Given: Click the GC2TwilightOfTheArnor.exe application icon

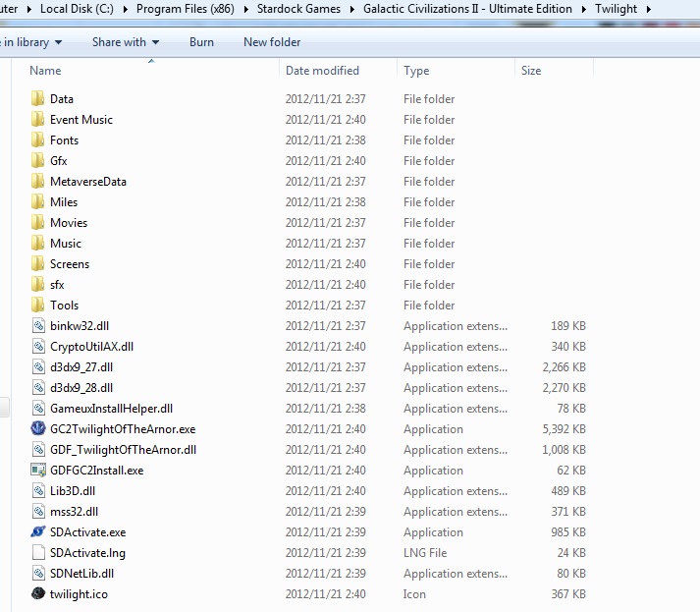Looking at the screenshot, I should tap(38, 428).
